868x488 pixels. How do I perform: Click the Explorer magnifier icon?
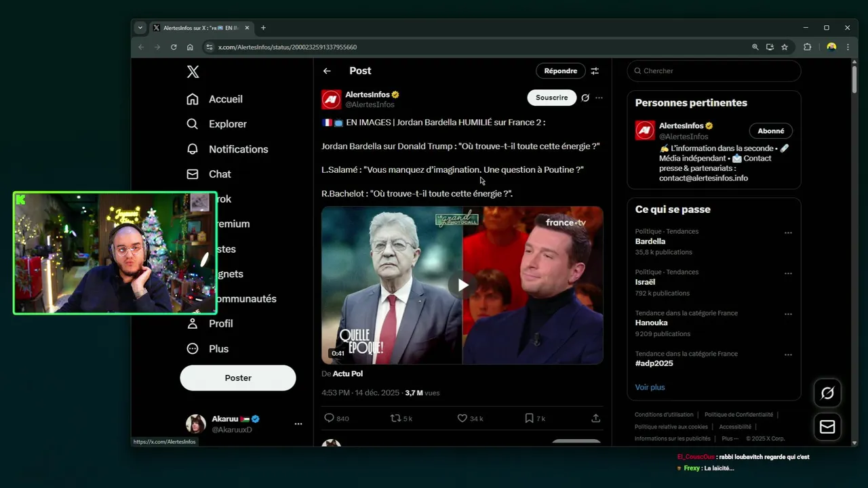point(193,124)
